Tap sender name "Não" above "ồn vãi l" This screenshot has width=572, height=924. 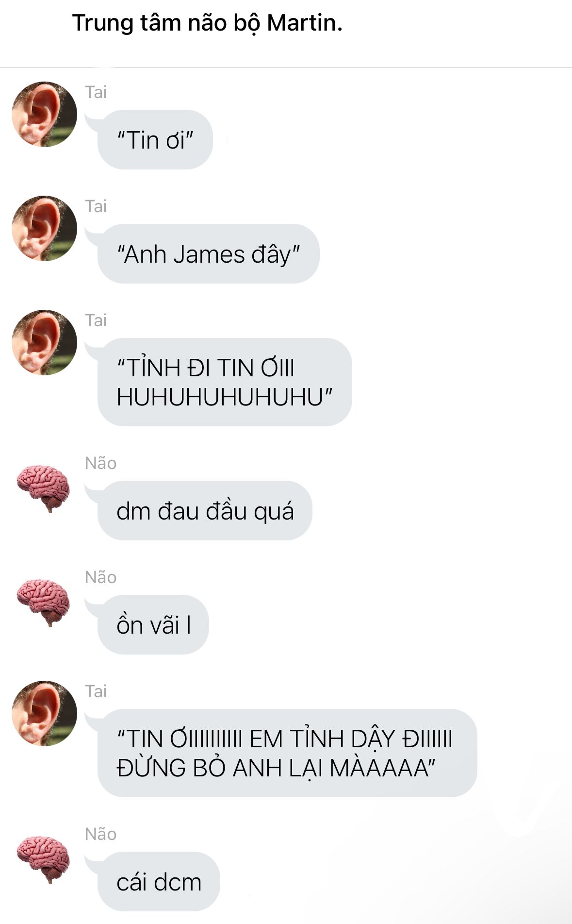pos(100,577)
